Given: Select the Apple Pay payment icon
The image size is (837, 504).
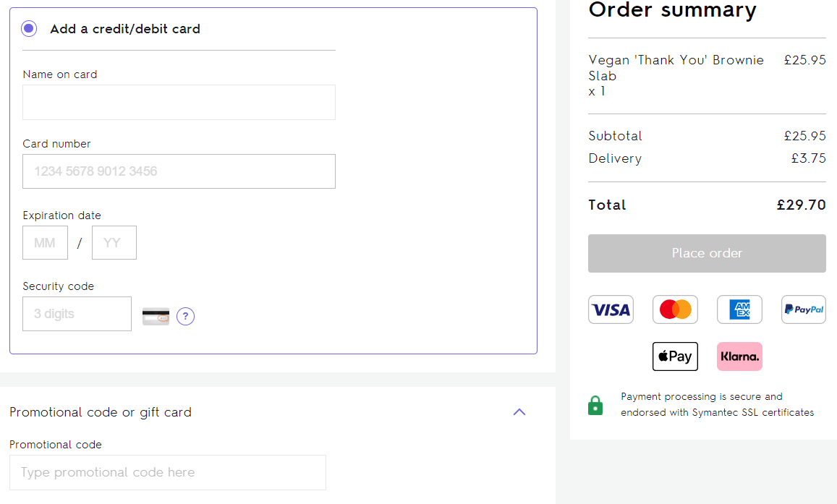Looking at the screenshot, I should pyautogui.click(x=675, y=356).
